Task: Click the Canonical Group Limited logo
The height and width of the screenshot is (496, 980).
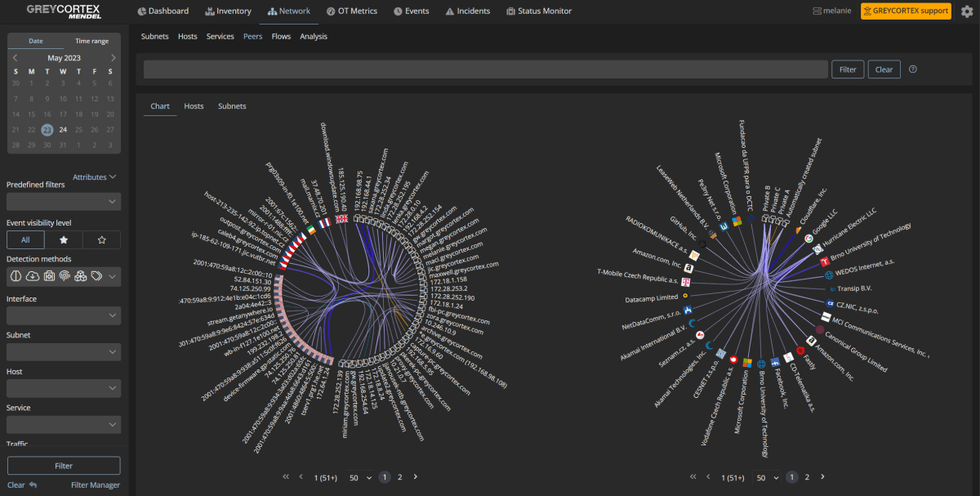Action: tap(819, 329)
